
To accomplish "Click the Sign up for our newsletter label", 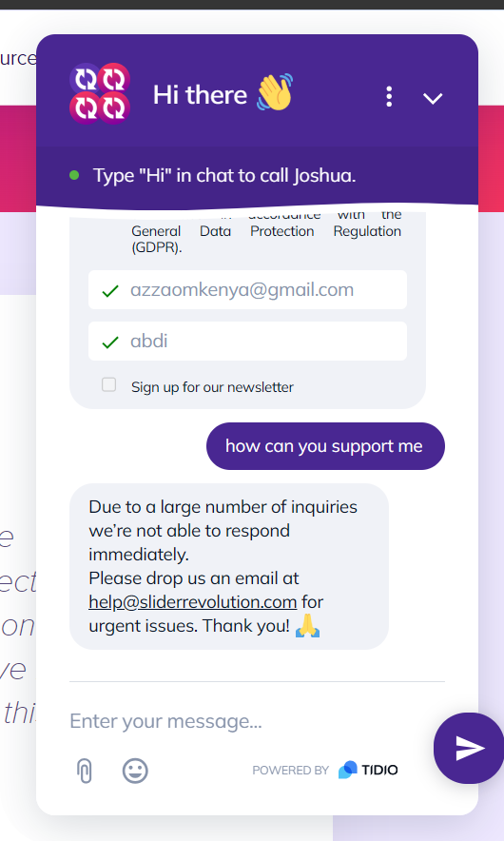I will [x=212, y=386].
